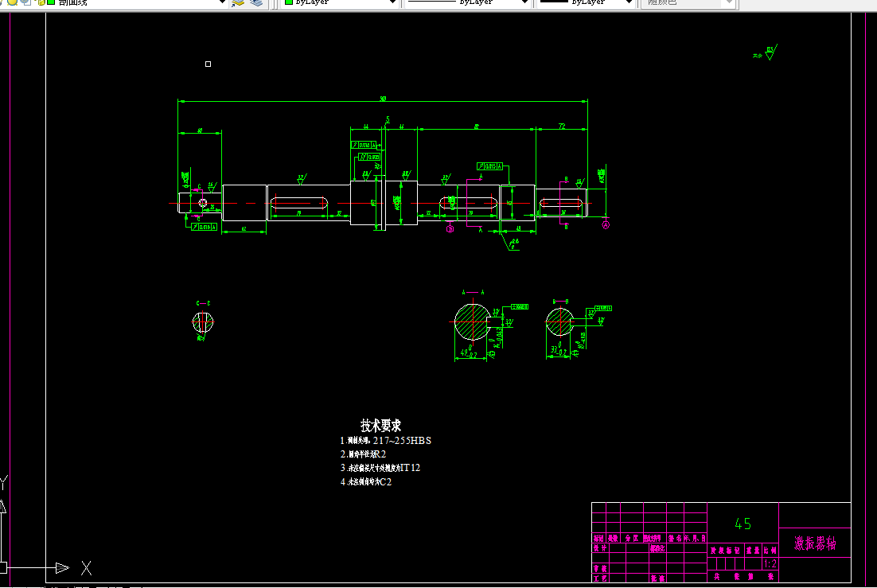Select note line 4 ending in C2
Image resolution: width=877 pixels, height=588 pixels.
pyautogui.click(x=366, y=481)
